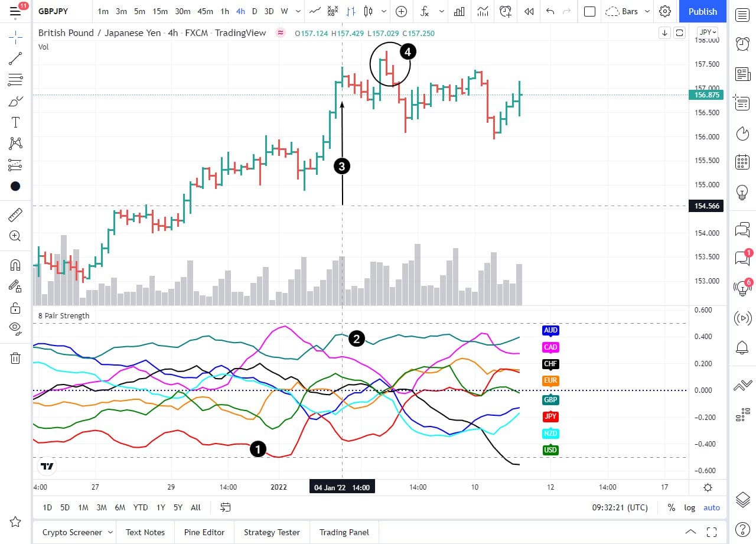Open the ideas lightbulb panel
Screen dimensions: 756x544
pos(742,192)
